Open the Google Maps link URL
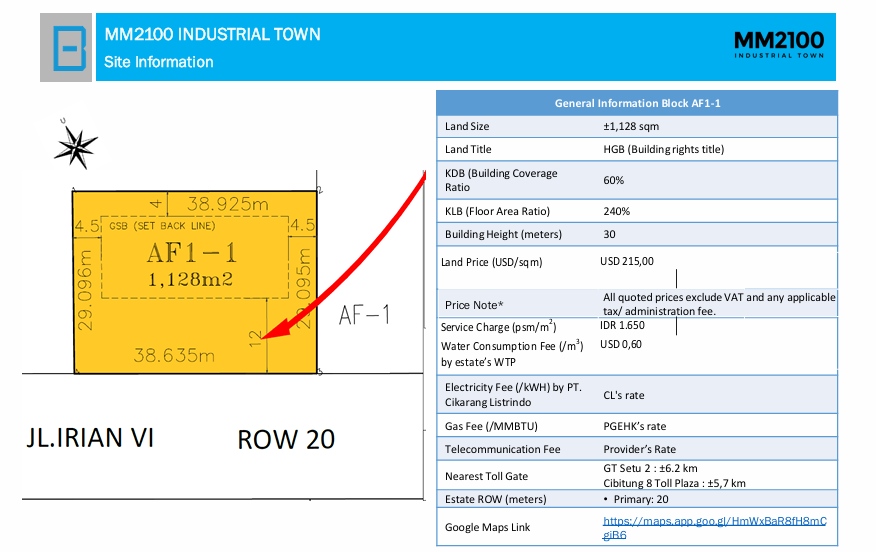Image resolution: width=876 pixels, height=552 pixels. (x=715, y=528)
